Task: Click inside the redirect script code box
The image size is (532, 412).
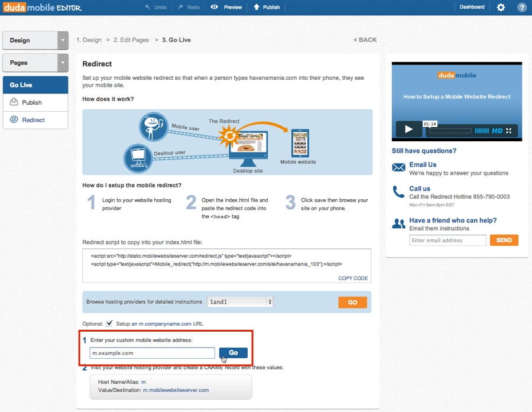Action: 226,265
